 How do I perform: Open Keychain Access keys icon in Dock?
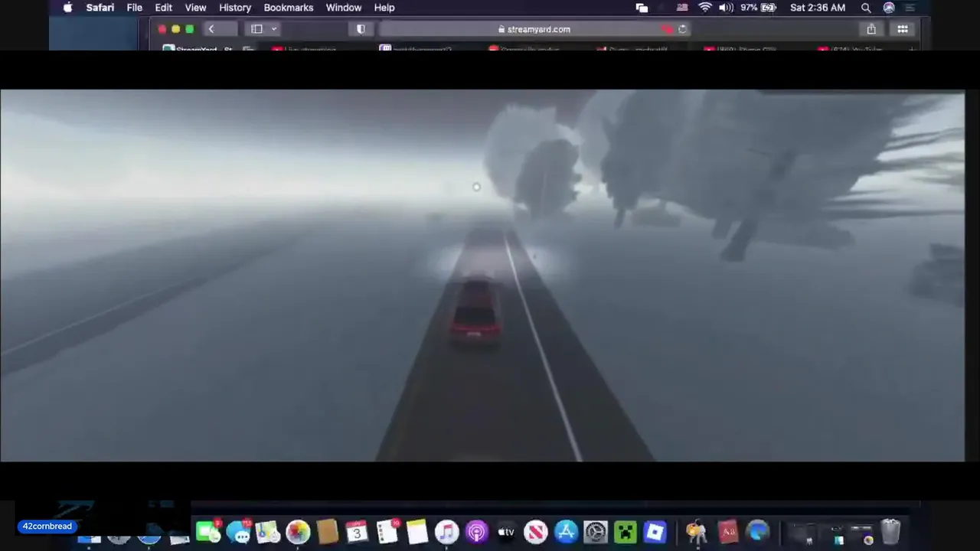(x=696, y=532)
